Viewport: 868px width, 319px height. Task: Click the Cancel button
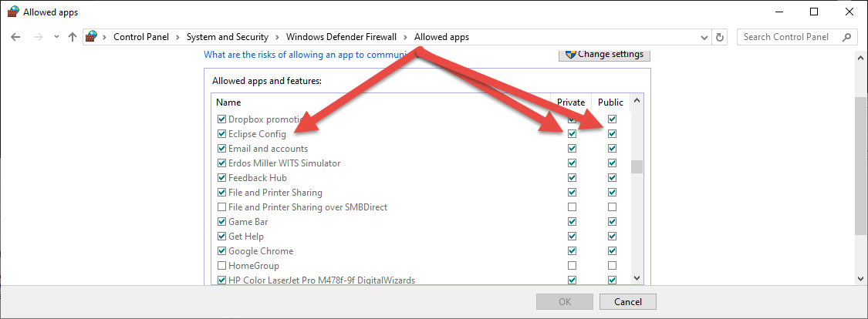coord(628,302)
